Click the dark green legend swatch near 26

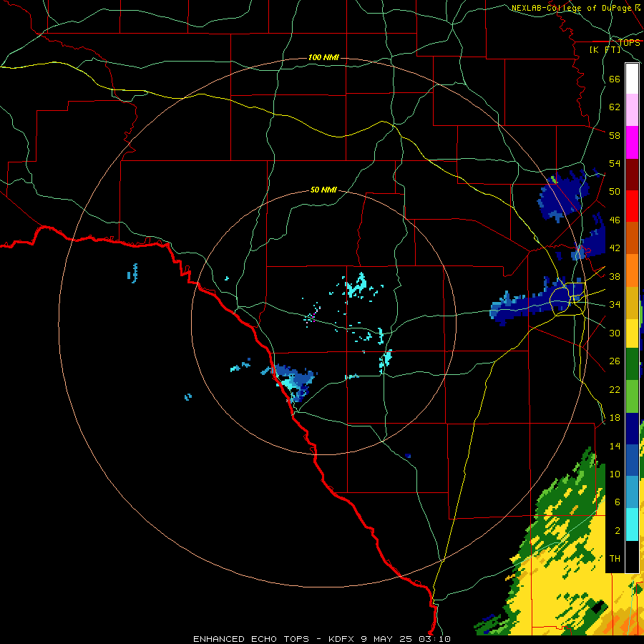632,364
